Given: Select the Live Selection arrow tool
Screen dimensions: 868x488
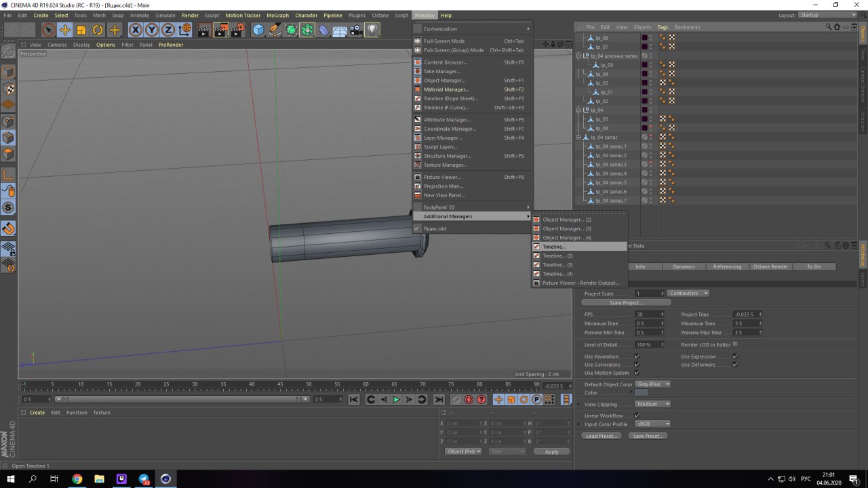Looking at the screenshot, I should tap(48, 30).
